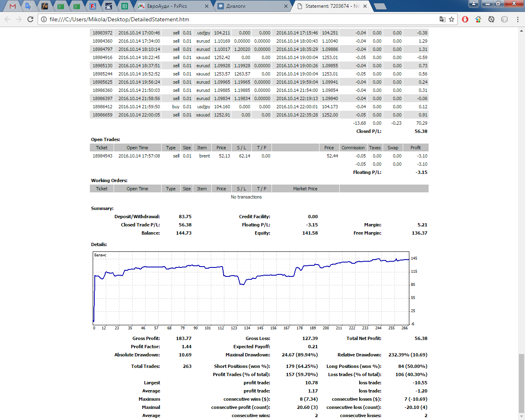Click the scrollbar down arrow

click(521, 417)
